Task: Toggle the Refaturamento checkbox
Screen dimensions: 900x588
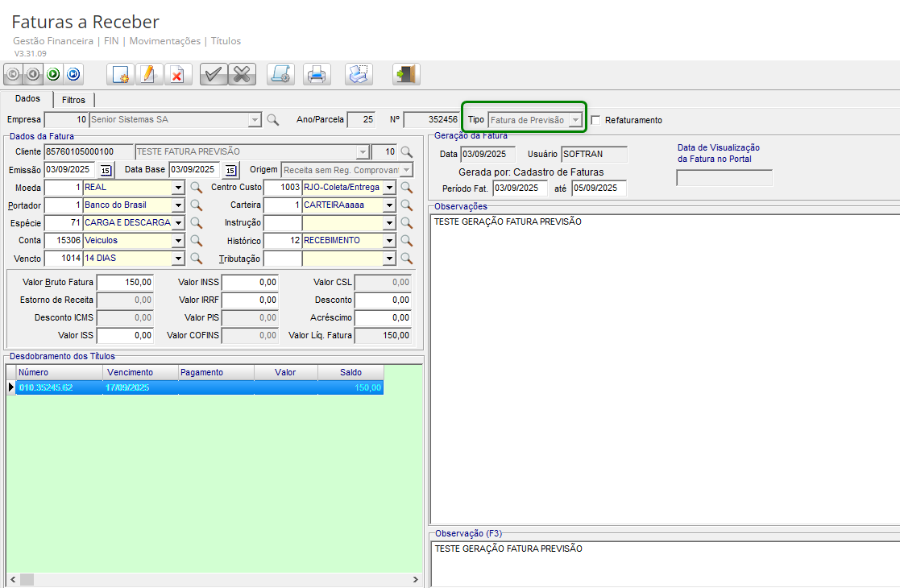Action: tap(596, 120)
